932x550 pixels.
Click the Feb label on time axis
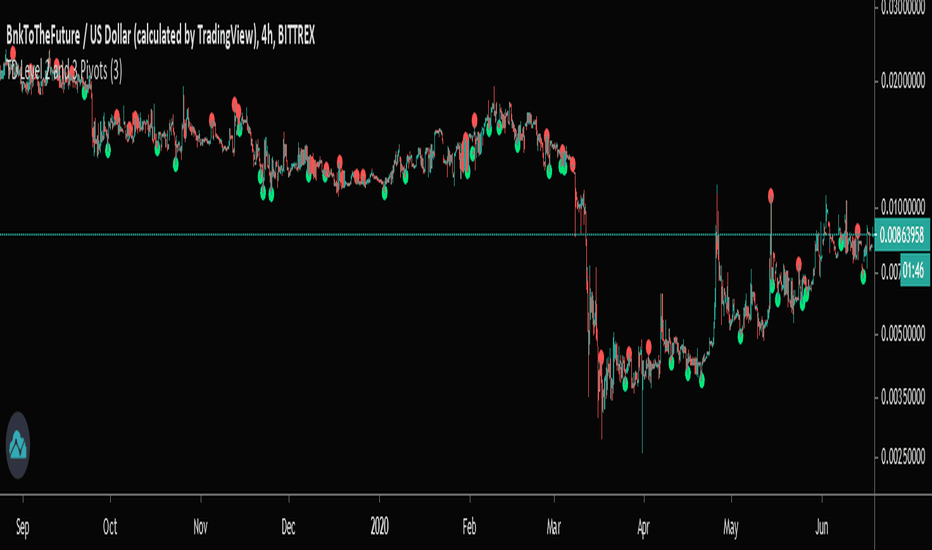(x=469, y=527)
